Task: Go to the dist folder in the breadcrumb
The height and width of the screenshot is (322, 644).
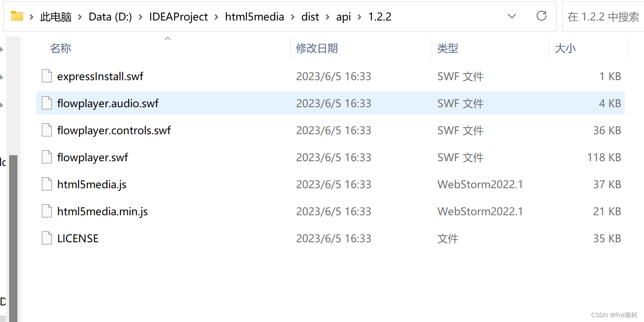Action: click(310, 16)
